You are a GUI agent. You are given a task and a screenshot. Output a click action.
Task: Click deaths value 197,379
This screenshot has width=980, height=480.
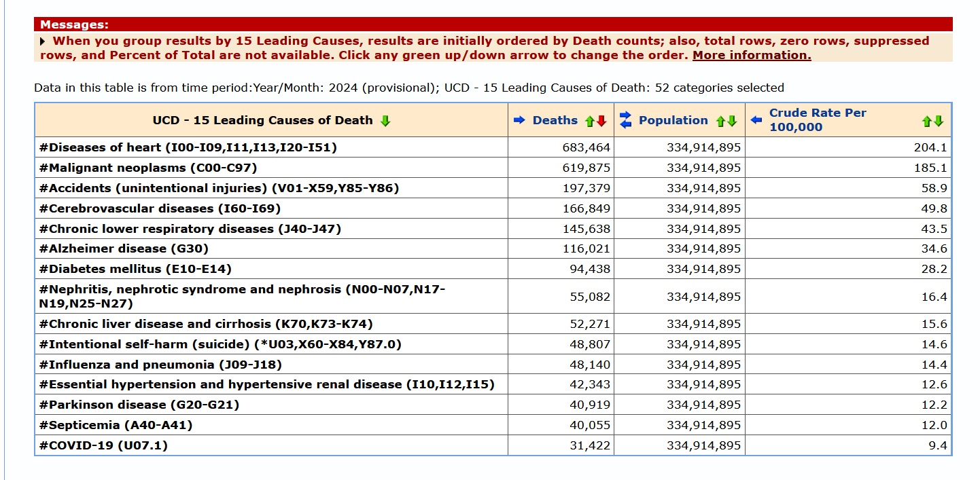coord(587,188)
